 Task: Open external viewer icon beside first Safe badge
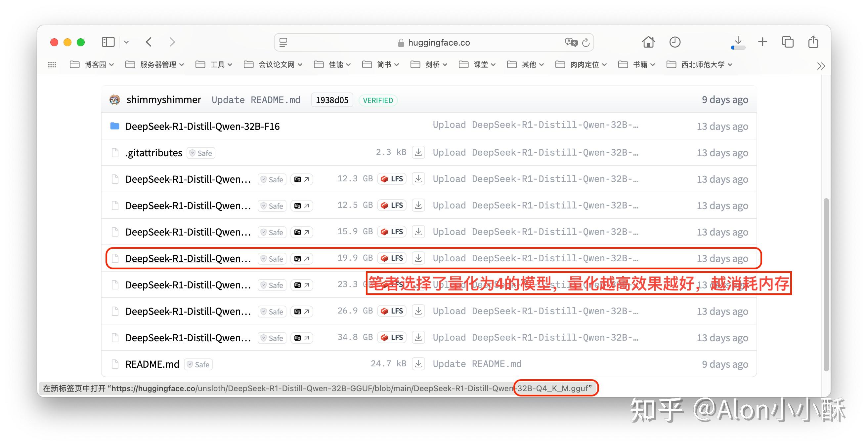pyautogui.click(x=302, y=179)
